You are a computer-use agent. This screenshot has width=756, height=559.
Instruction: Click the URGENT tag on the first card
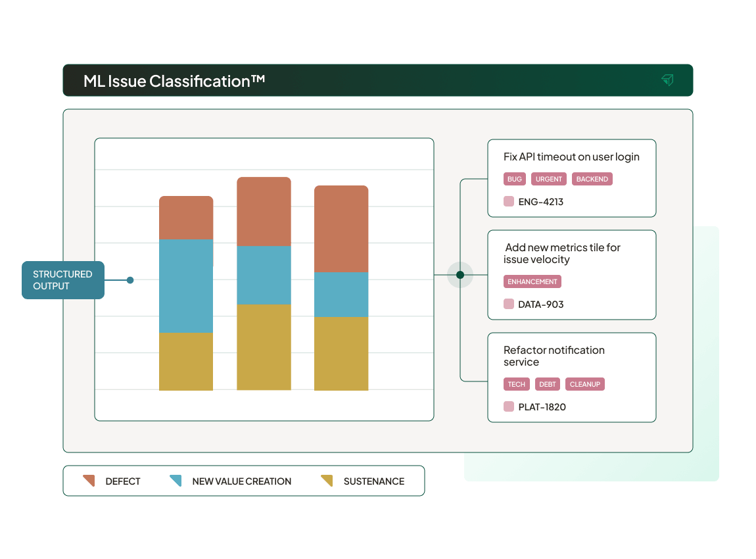point(548,179)
